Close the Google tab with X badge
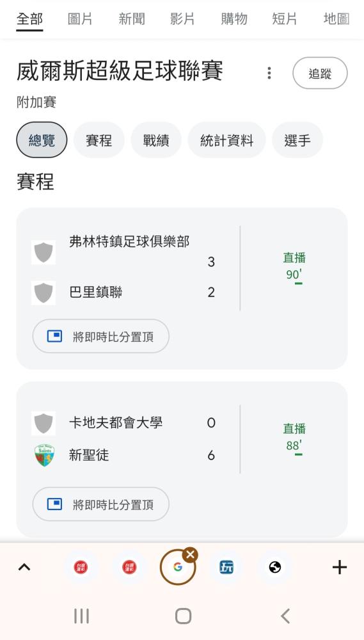 point(190,555)
